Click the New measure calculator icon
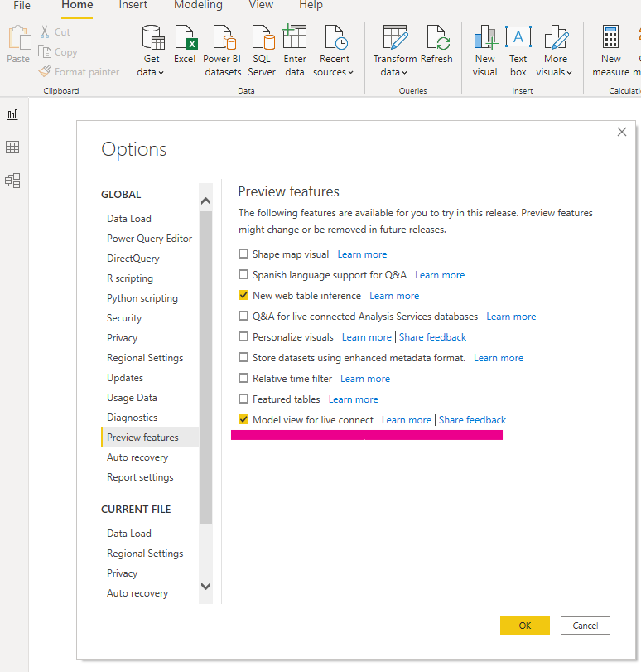This screenshot has width=641, height=672. [x=610, y=36]
